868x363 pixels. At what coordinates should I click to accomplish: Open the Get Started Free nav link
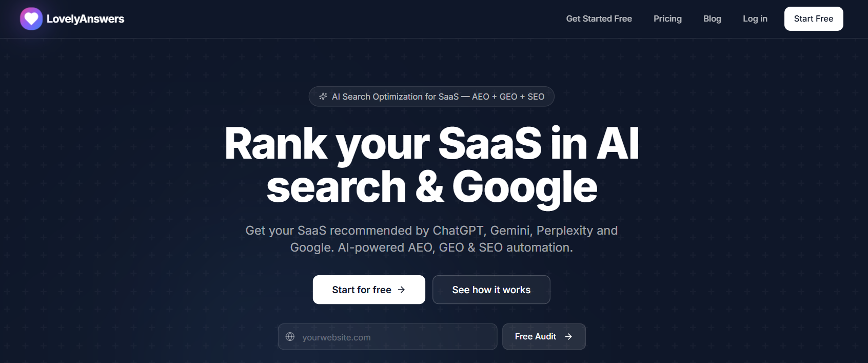point(599,19)
